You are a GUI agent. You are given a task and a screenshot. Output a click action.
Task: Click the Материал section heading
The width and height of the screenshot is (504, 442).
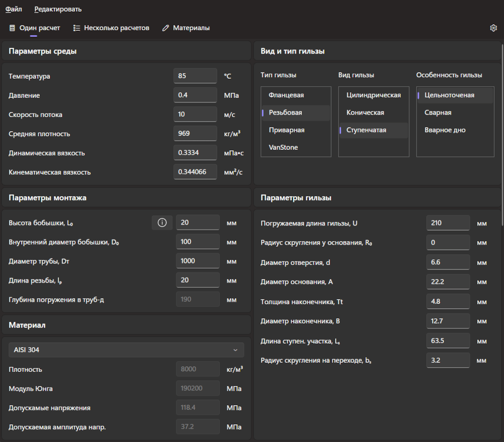[27, 325]
